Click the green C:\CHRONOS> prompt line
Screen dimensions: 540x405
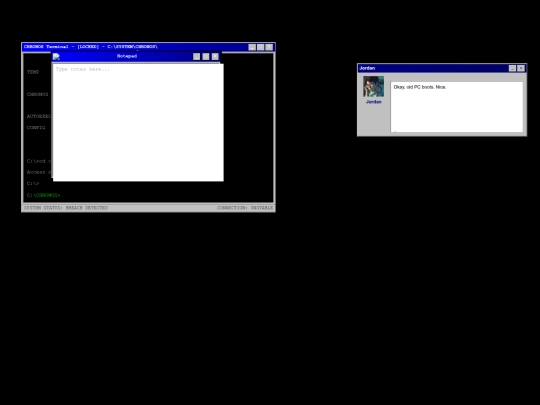[x=43, y=195]
